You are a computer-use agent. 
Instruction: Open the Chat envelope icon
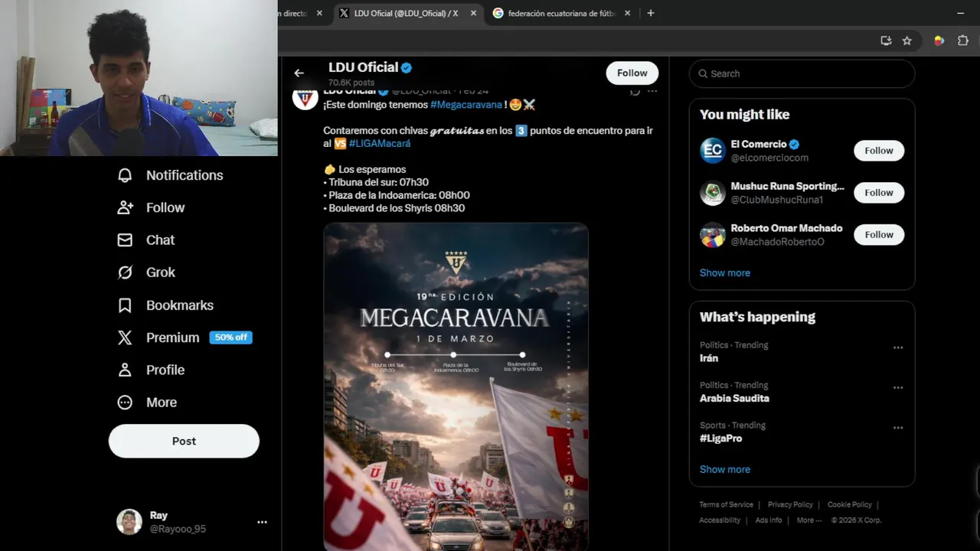(x=125, y=240)
